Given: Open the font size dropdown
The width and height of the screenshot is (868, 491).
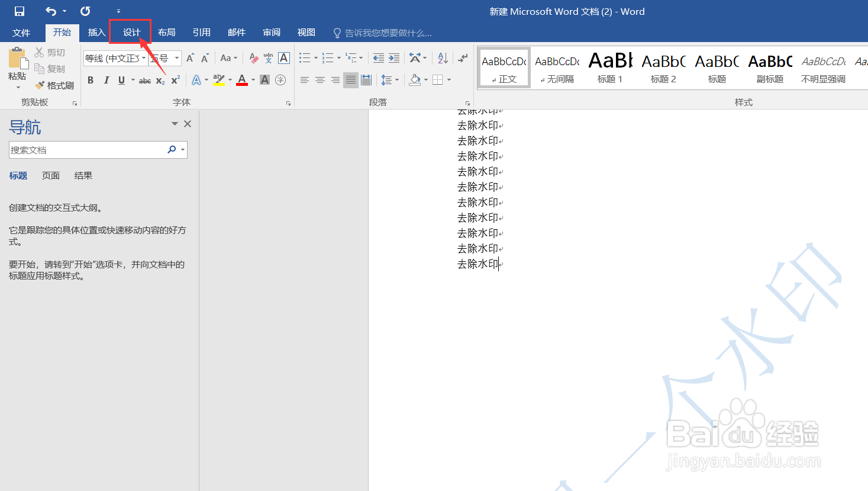Looking at the screenshot, I should click(x=176, y=57).
